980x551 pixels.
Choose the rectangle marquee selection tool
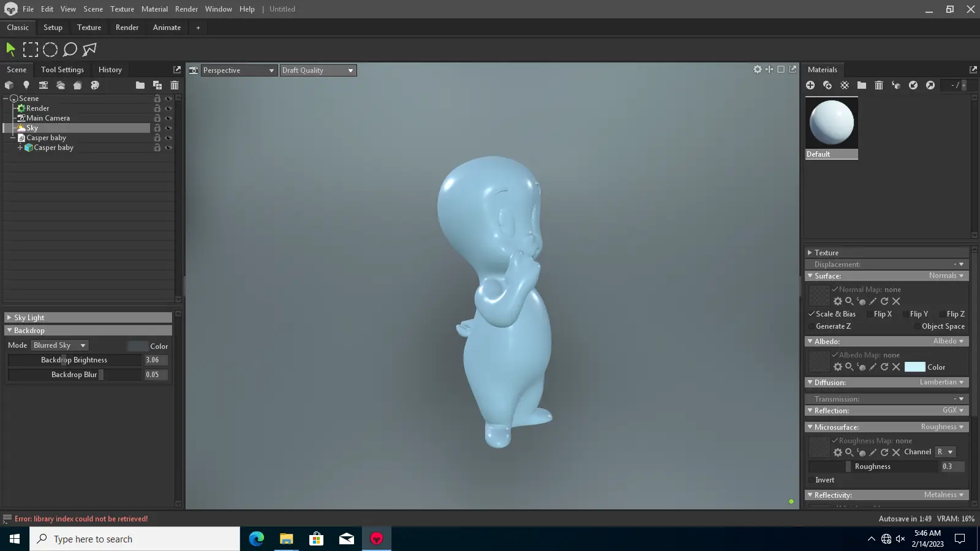tap(31, 50)
